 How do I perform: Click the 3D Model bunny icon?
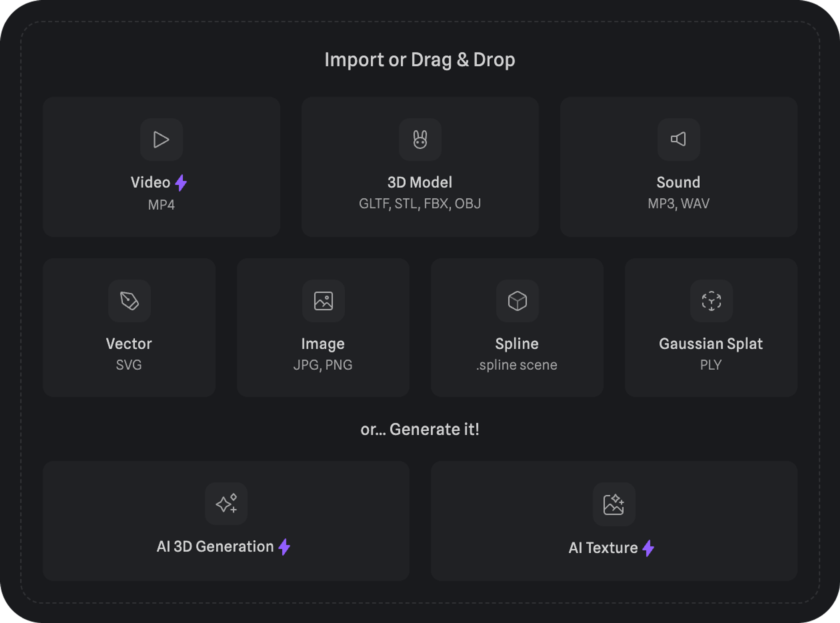click(420, 139)
